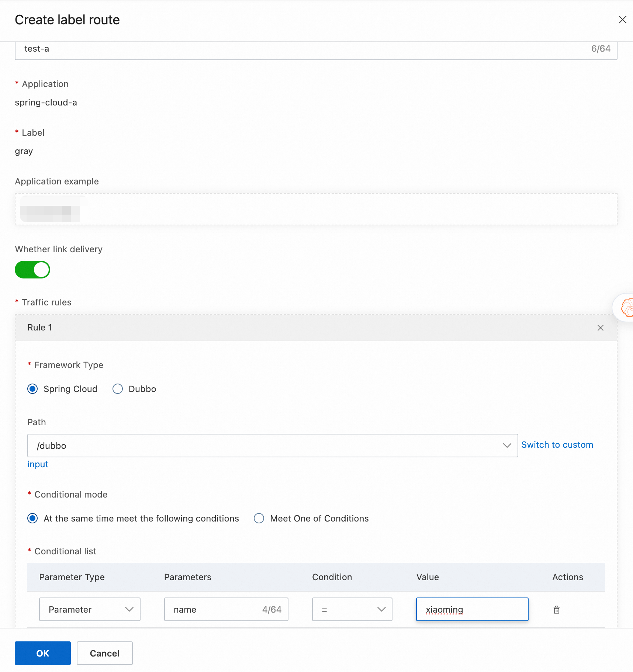Open the Condition equals dropdown
This screenshot has width=633, height=672.
coord(352,609)
